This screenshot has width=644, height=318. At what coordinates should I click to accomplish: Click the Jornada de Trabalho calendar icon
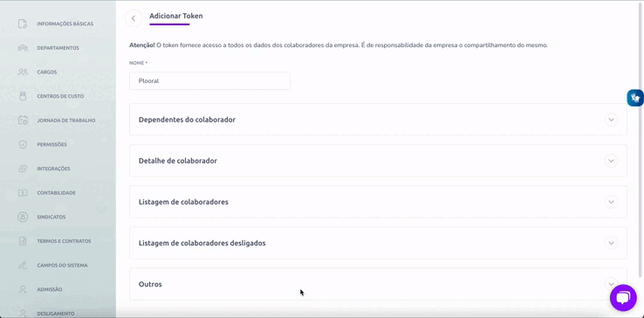click(23, 121)
